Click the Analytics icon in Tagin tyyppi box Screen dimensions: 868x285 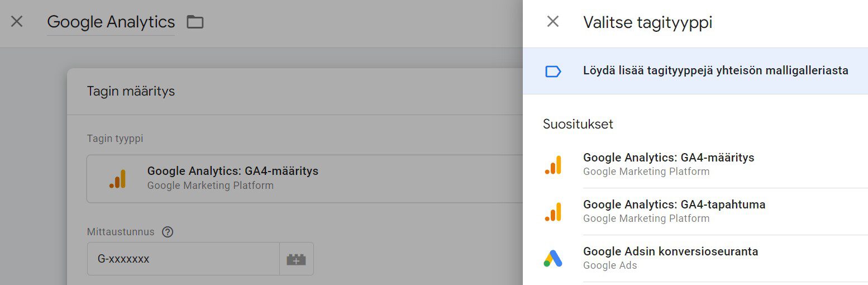pyautogui.click(x=117, y=178)
